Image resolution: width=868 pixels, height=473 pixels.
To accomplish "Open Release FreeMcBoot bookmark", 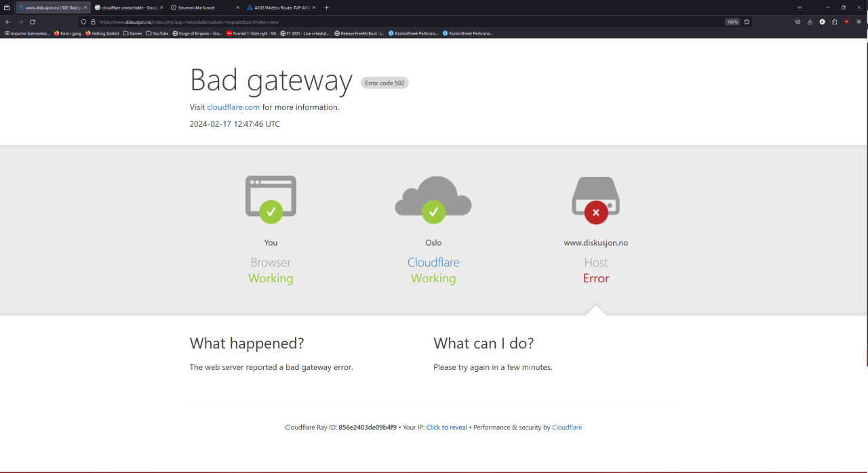I will 359,33.
